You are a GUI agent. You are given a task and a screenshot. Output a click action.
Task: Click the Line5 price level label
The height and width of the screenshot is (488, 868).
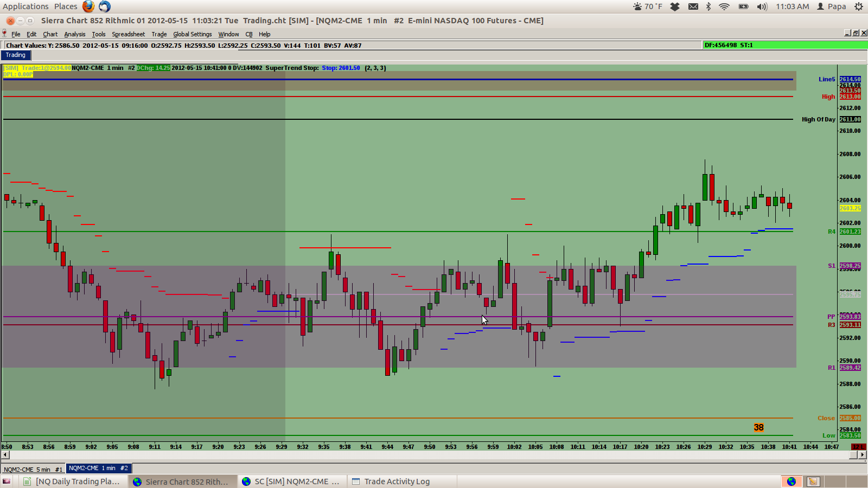(x=827, y=79)
